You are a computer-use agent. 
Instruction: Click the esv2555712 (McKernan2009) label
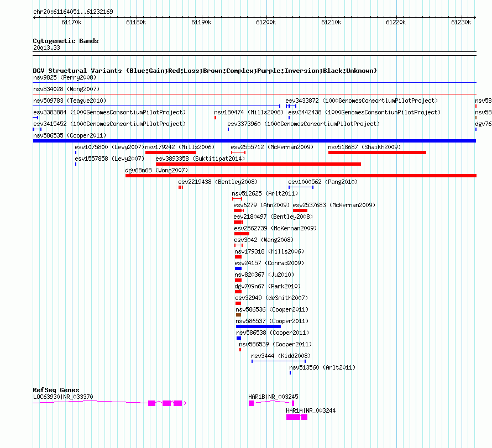pos(272,147)
